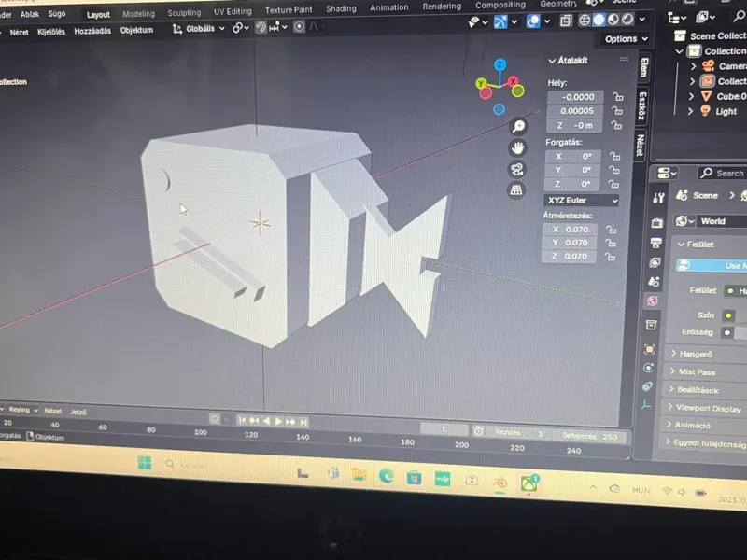This screenshot has width=747, height=560.
Task: Click the World datablock name field
Action: [723, 221]
